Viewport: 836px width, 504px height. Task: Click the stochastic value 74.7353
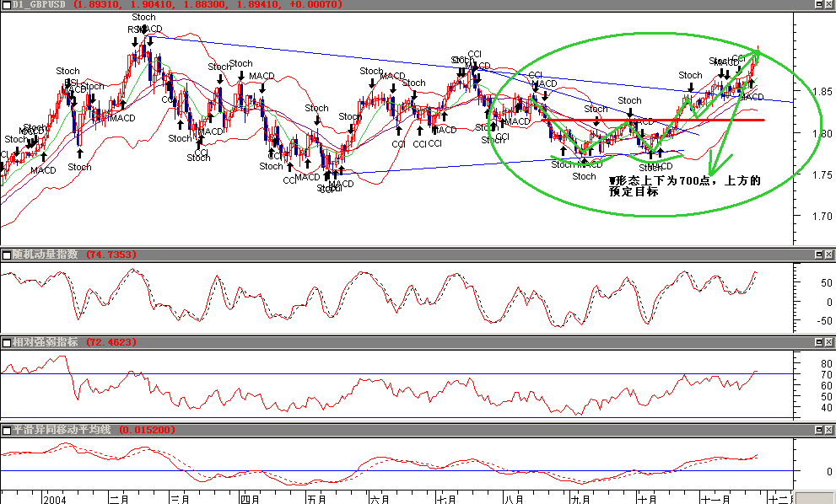(x=111, y=255)
